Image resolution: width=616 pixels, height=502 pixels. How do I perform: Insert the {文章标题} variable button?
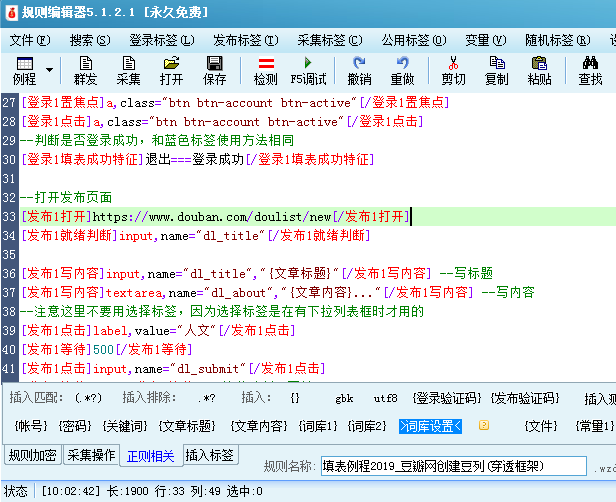click(187, 426)
